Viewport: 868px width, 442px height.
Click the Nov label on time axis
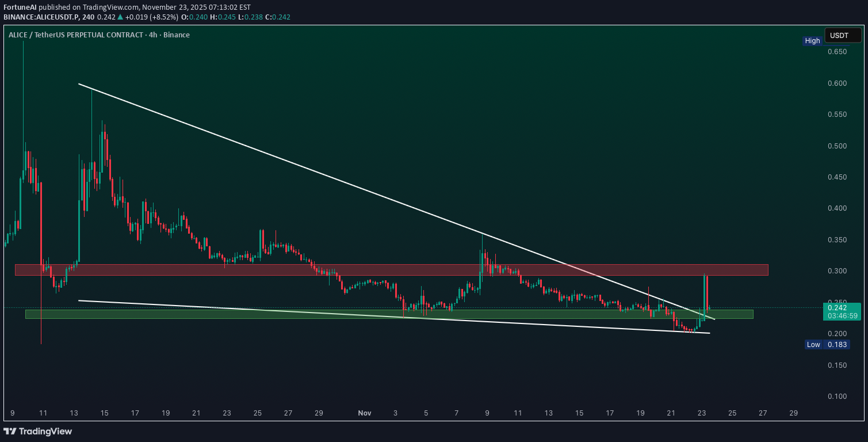[x=364, y=413]
